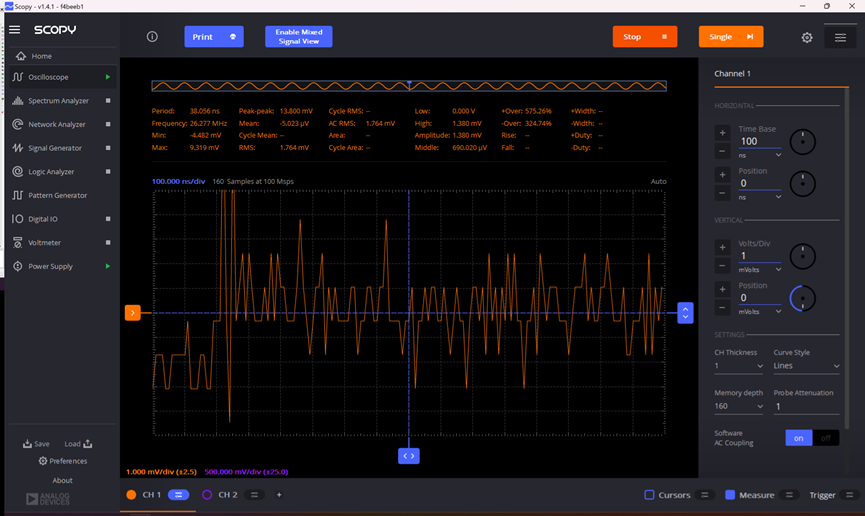Click the Print button
This screenshot has height=516, width=865.
(x=214, y=36)
